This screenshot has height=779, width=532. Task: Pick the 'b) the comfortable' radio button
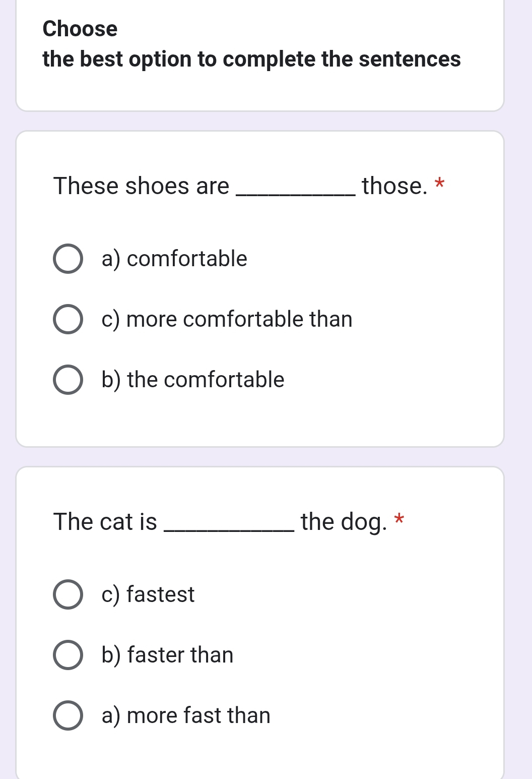[68, 380]
